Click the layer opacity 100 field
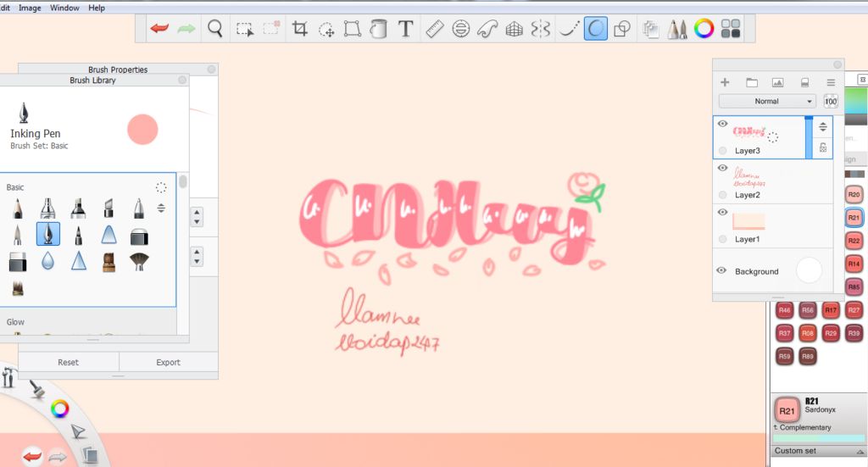This screenshot has height=467, width=868. pos(831,101)
